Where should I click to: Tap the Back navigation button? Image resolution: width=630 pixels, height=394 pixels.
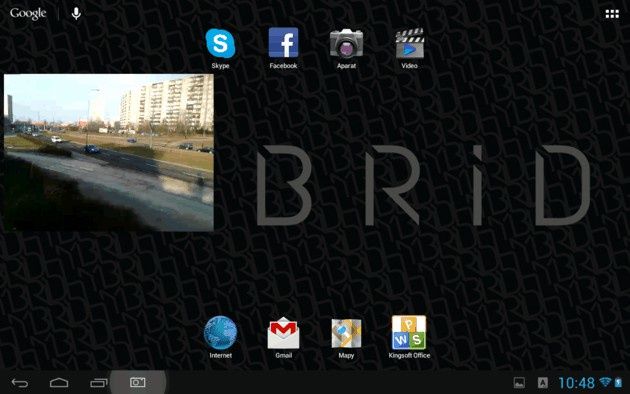20,383
